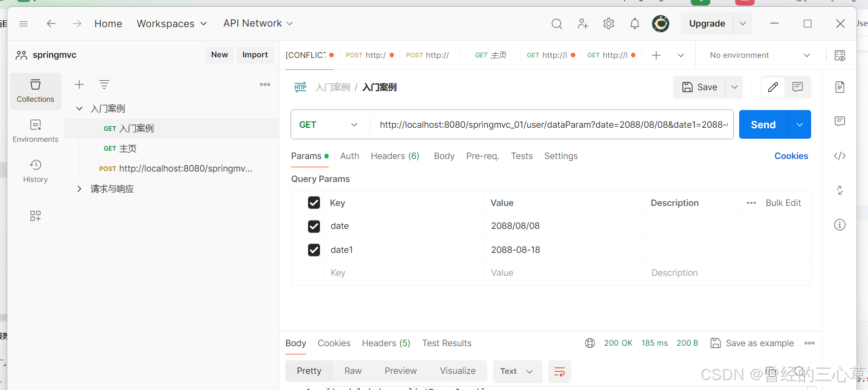Click the edit pencil icon

coord(773,87)
